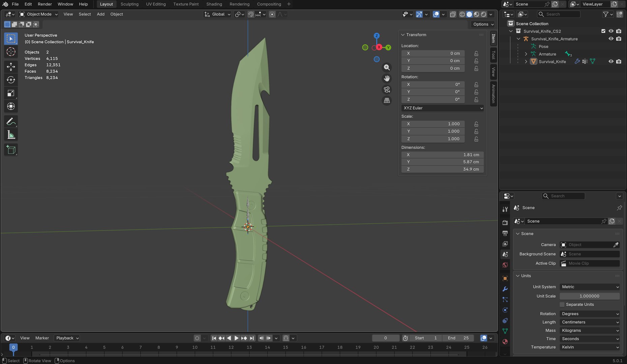Open the Render menu
This screenshot has height=364, width=627.
click(45, 4)
